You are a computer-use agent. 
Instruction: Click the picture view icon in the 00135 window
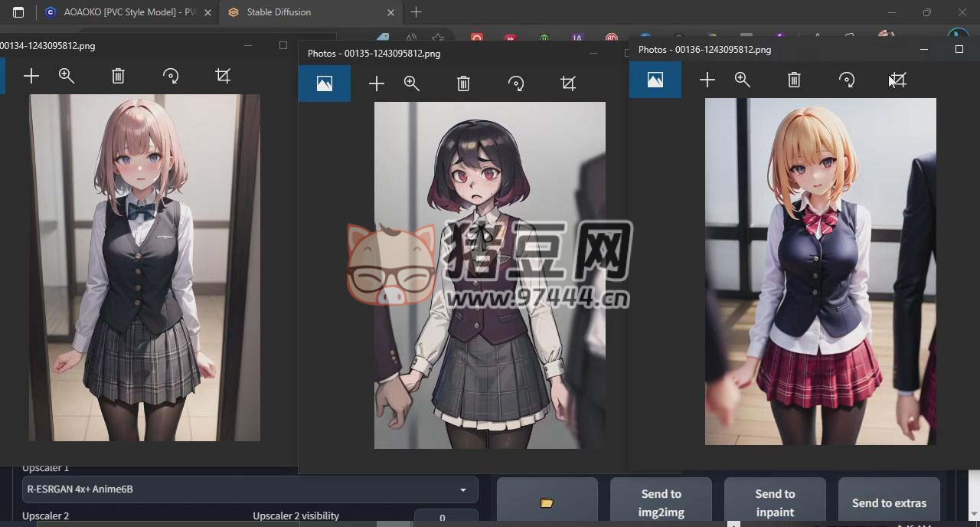pos(325,83)
